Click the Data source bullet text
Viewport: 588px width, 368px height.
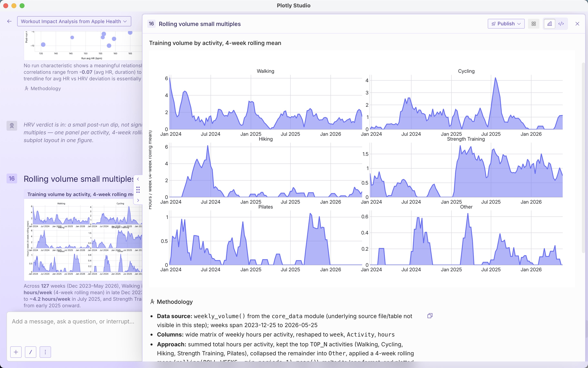point(285,321)
